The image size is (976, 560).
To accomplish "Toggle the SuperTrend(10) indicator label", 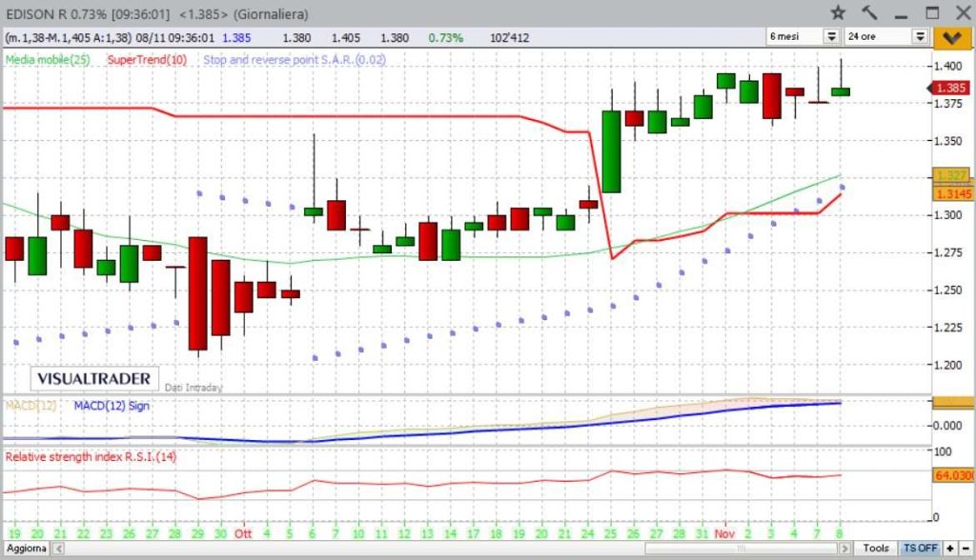I will coord(147,60).
